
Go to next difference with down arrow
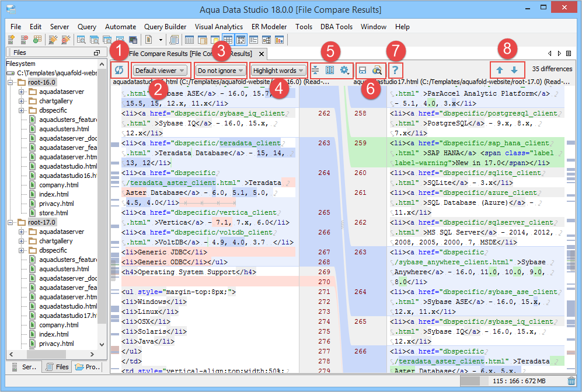click(x=514, y=70)
